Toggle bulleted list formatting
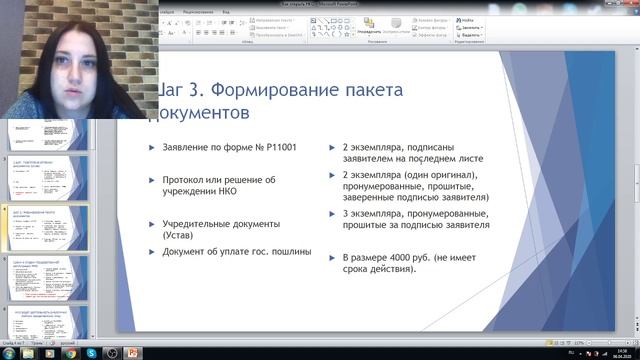This screenshot has width=640, height=360. click(x=199, y=23)
